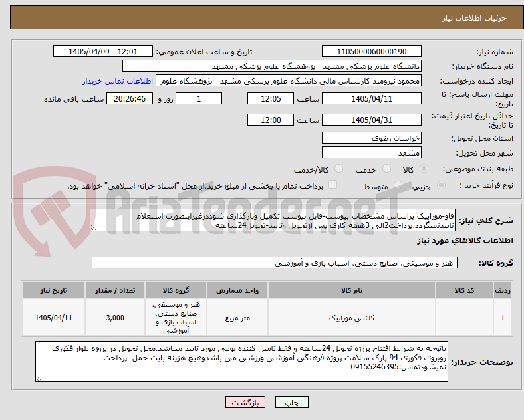Click the گروه کالا field
The image size is (524, 420).
275,262
